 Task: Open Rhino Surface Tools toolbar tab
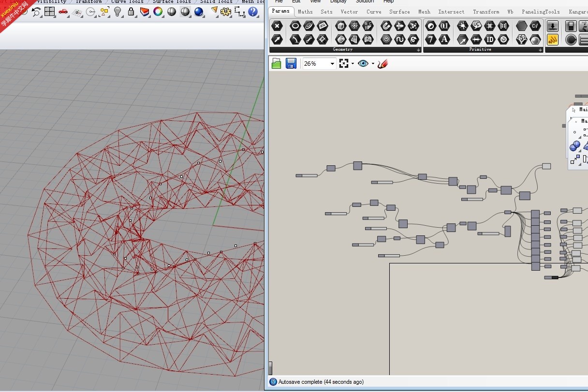tap(172, 2)
